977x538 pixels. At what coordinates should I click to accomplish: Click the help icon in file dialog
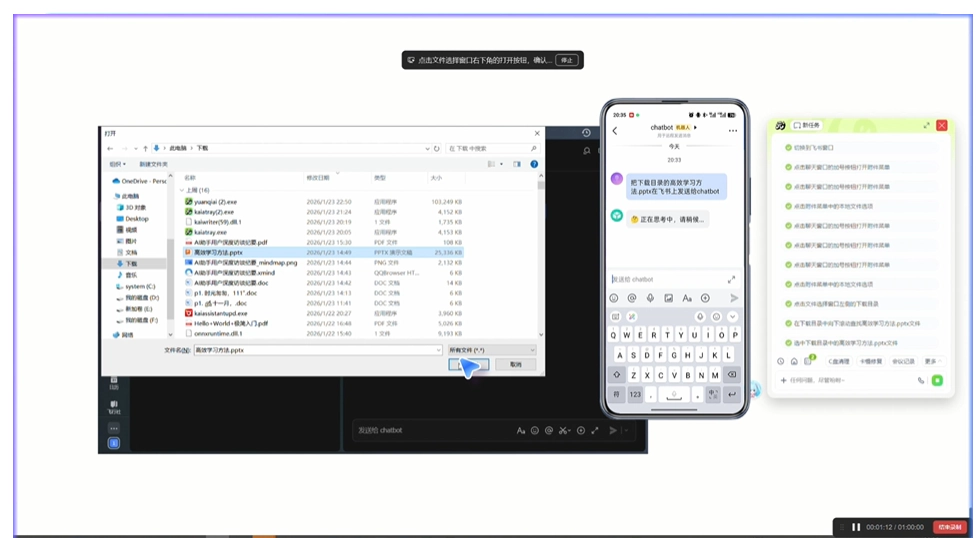[533, 163]
